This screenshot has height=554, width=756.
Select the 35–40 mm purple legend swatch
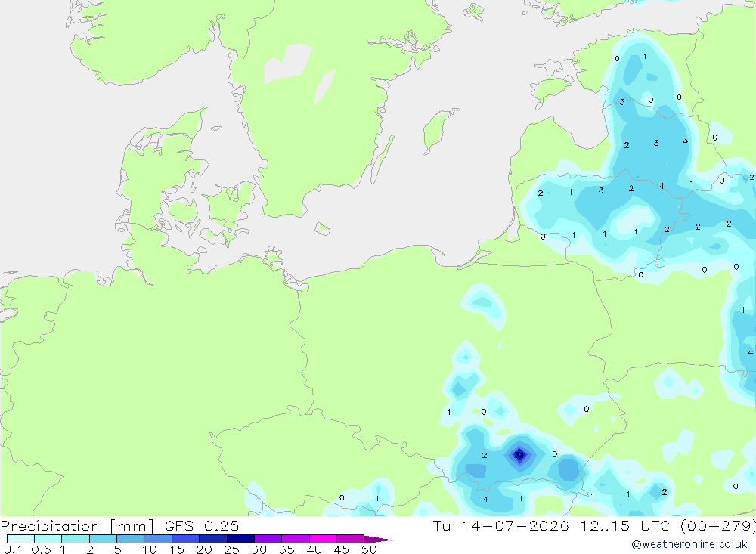pos(296,539)
